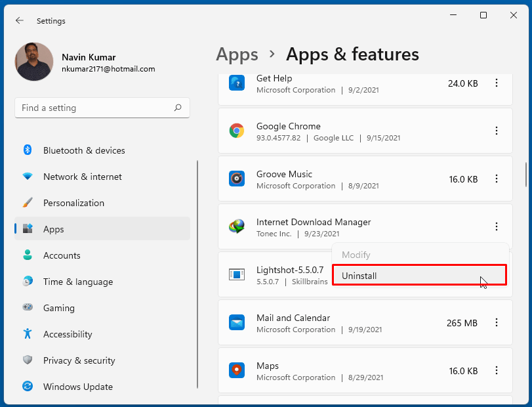This screenshot has width=532, height=407.
Task: Click the Get Help app icon
Action: pos(237,83)
